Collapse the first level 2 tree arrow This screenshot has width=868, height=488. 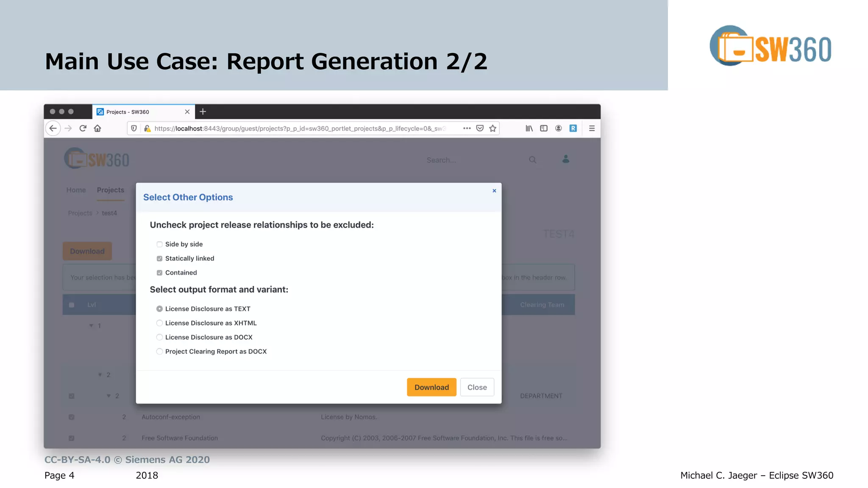[x=100, y=375]
